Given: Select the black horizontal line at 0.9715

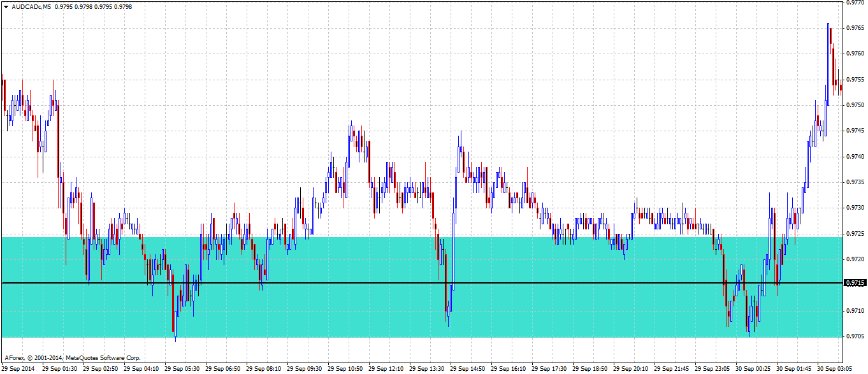Looking at the screenshot, I should tap(421, 282).
